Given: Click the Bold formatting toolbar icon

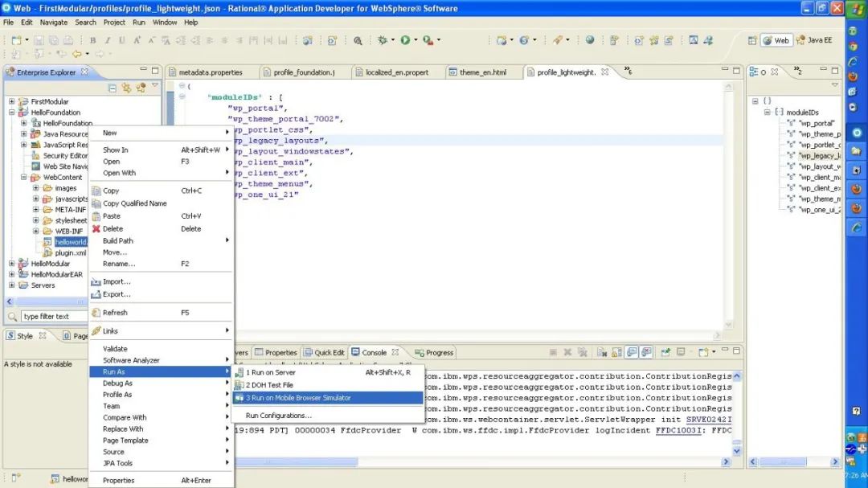Looking at the screenshot, I should pyautogui.click(x=92, y=40).
